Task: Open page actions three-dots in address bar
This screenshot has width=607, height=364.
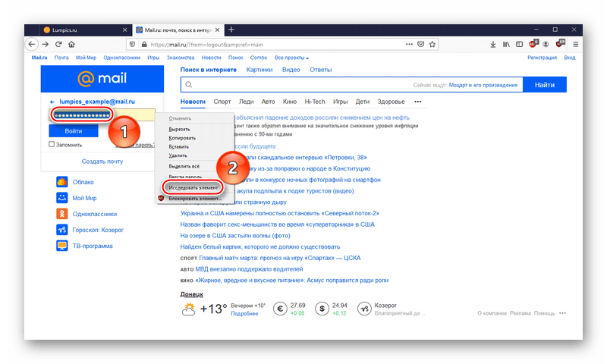Action: point(409,44)
